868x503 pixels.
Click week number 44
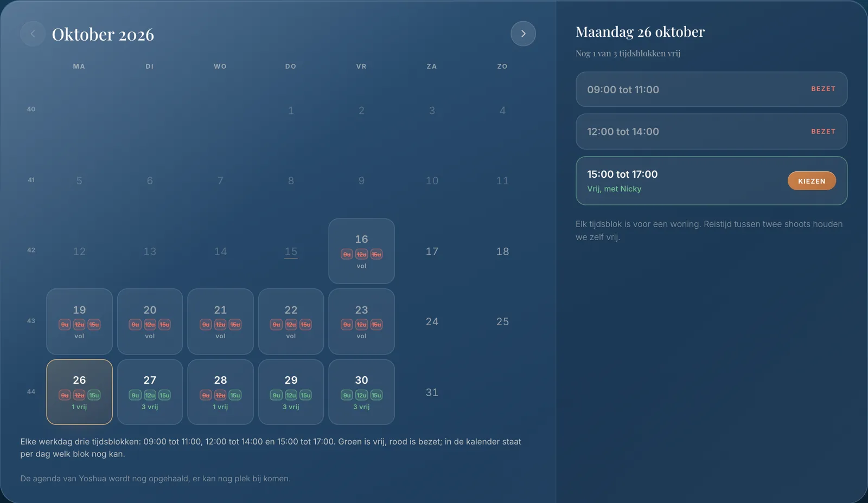[31, 391]
